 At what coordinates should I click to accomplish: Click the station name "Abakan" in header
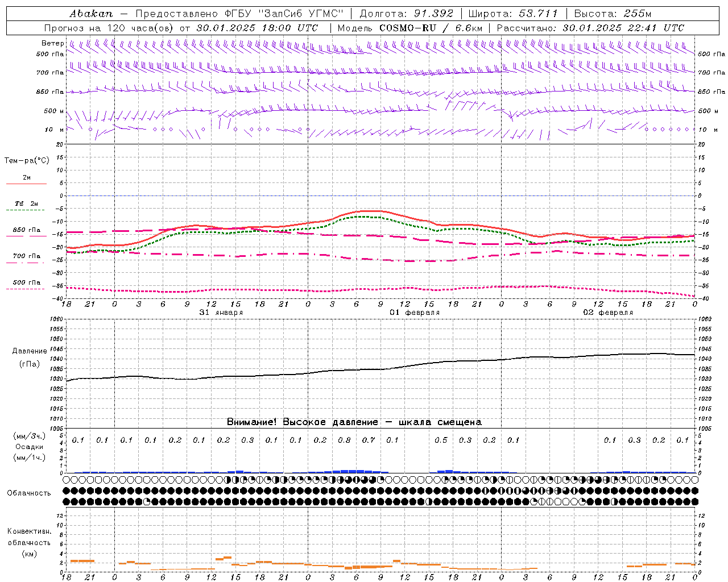click(x=91, y=13)
